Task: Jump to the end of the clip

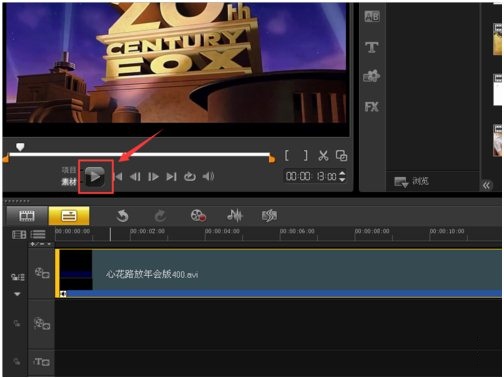Action: (171, 177)
